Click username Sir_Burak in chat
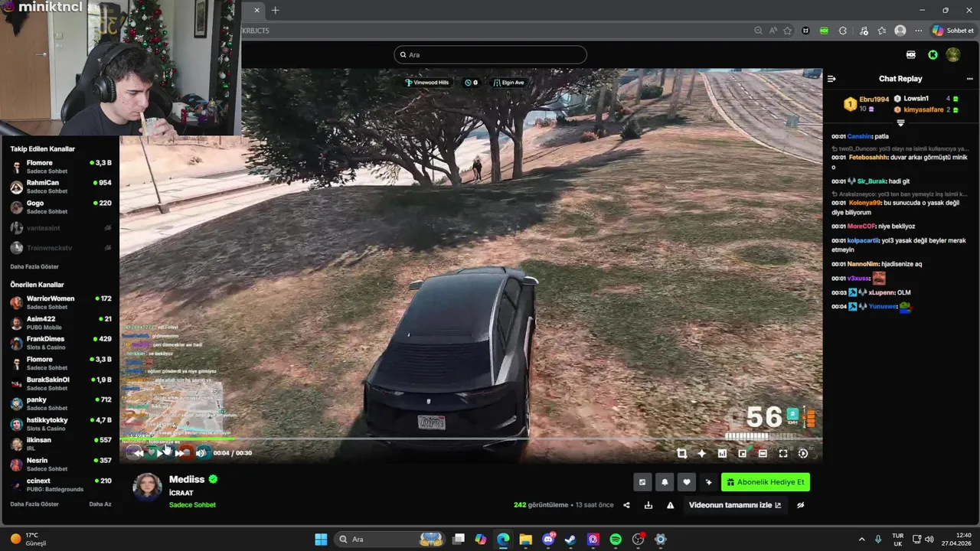This screenshot has height=551, width=980. 871,181
